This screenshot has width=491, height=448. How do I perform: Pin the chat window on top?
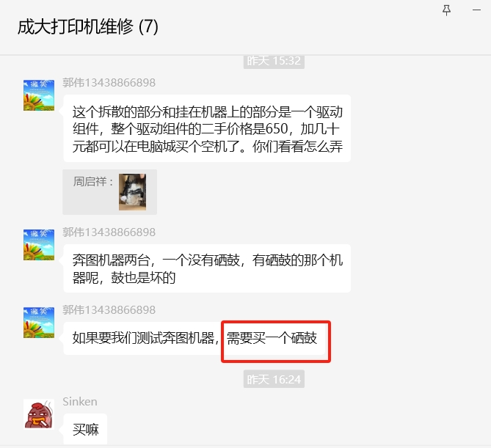[x=446, y=10]
